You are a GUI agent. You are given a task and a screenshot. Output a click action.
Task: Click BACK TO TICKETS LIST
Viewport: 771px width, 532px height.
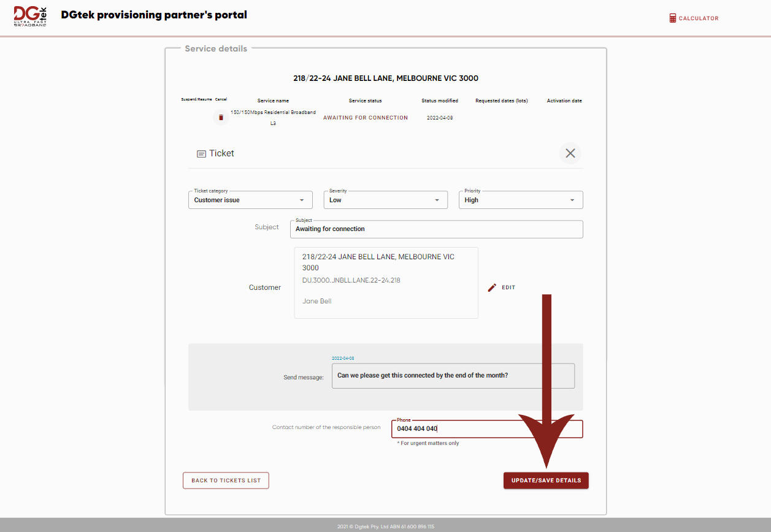click(225, 481)
